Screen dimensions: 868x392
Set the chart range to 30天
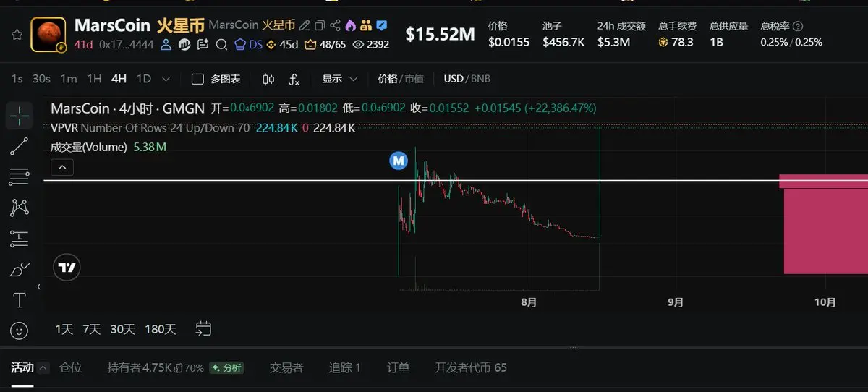click(x=122, y=329)
